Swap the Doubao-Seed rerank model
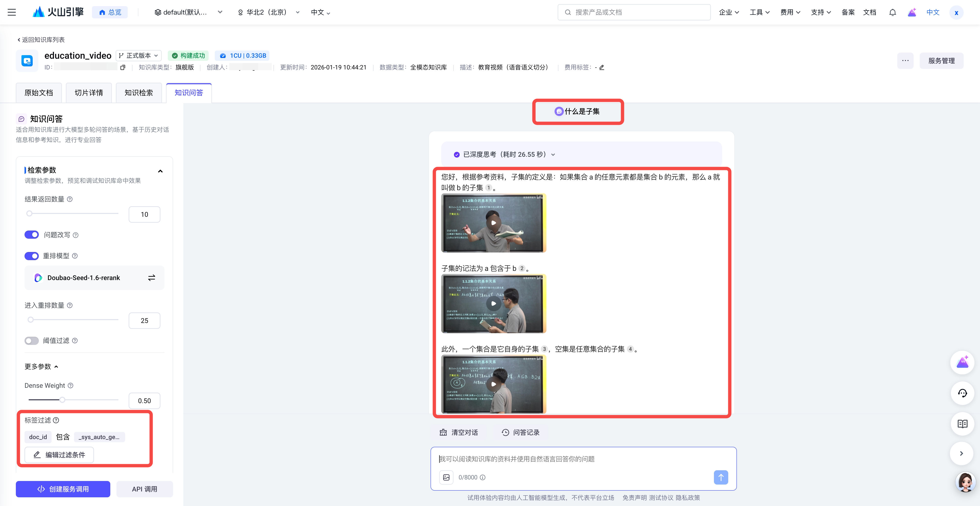 click(x=151, y=278)
